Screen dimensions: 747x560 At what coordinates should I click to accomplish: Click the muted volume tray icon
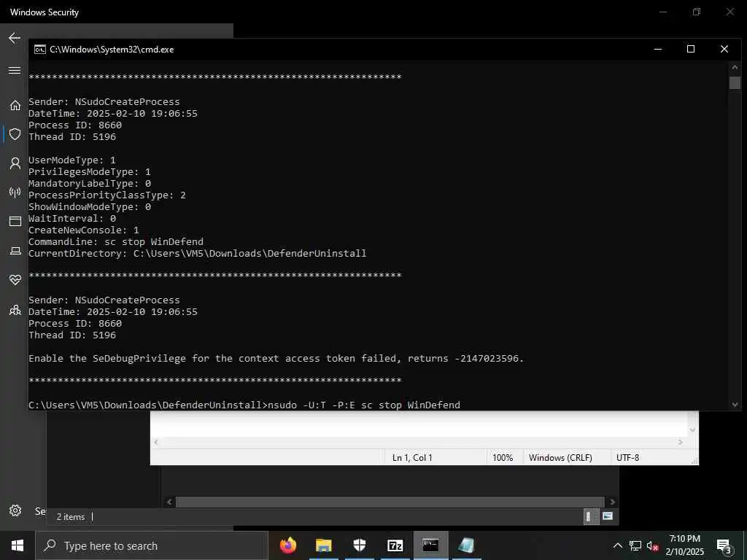click(x=653, y=546)
